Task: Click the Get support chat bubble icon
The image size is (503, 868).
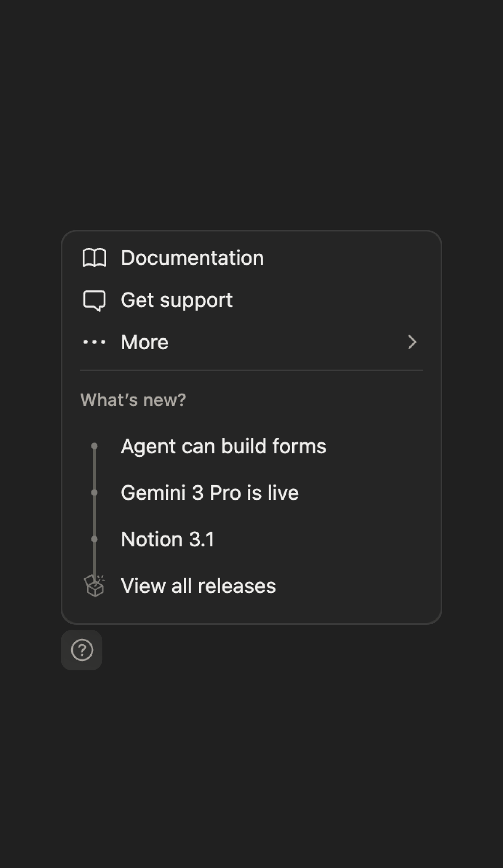Action: click(x=94, y=301)
